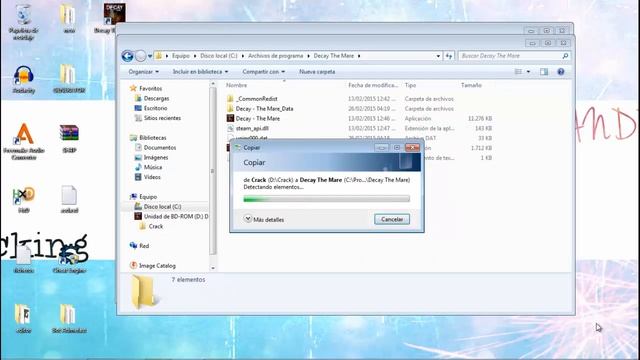Click the copy progress bar
This screenshot has height=360, width=640.
click(327, 199)
